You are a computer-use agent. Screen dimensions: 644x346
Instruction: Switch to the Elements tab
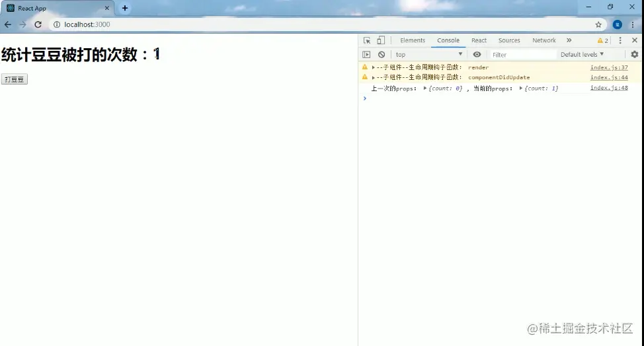(x=413, y=40)
